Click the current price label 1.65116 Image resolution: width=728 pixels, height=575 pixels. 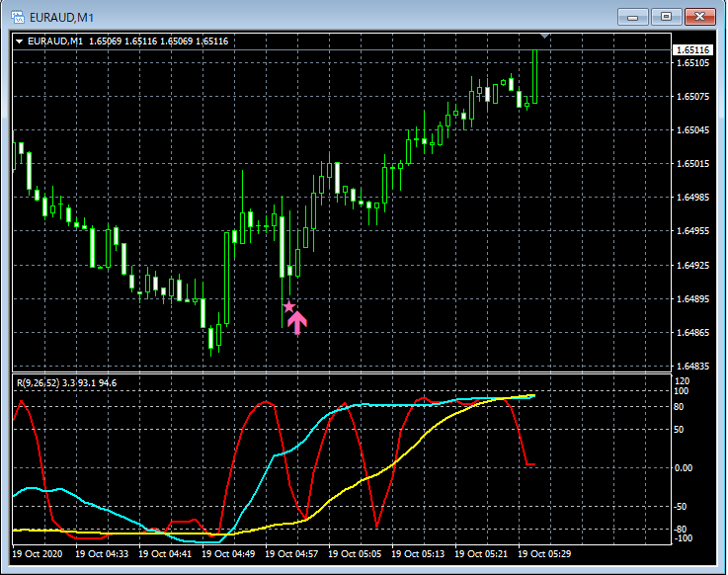tap(692, 50)
